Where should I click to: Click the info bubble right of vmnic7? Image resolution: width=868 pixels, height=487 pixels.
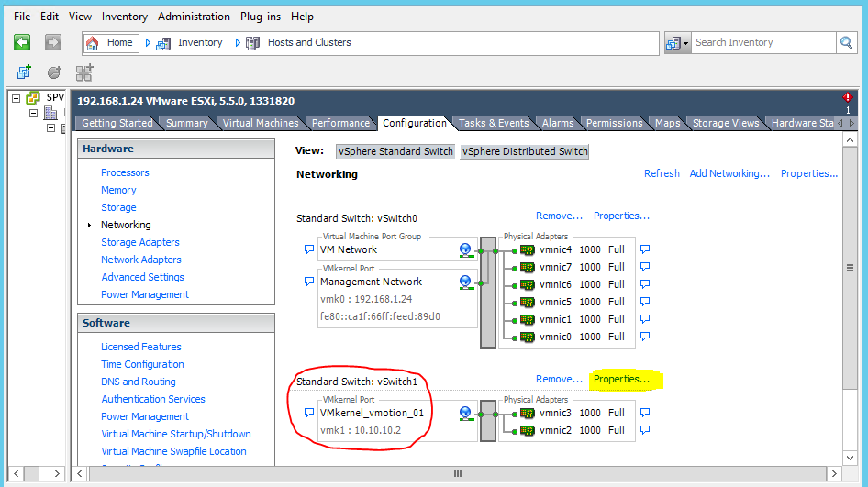pyautogui.click(x=645, y=267)
